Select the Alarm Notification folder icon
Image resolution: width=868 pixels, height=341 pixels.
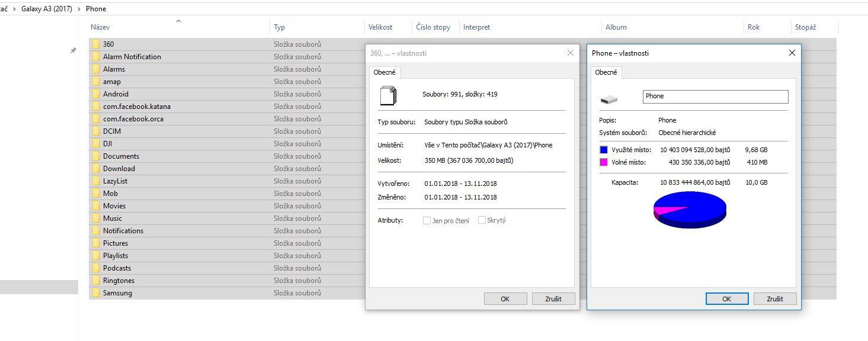[95, 57]
